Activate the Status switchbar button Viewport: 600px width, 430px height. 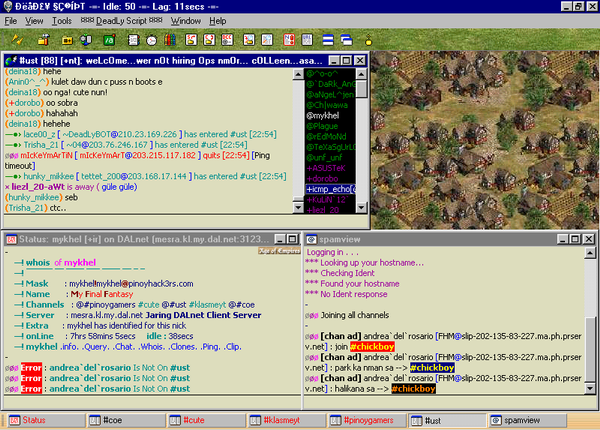34,421
